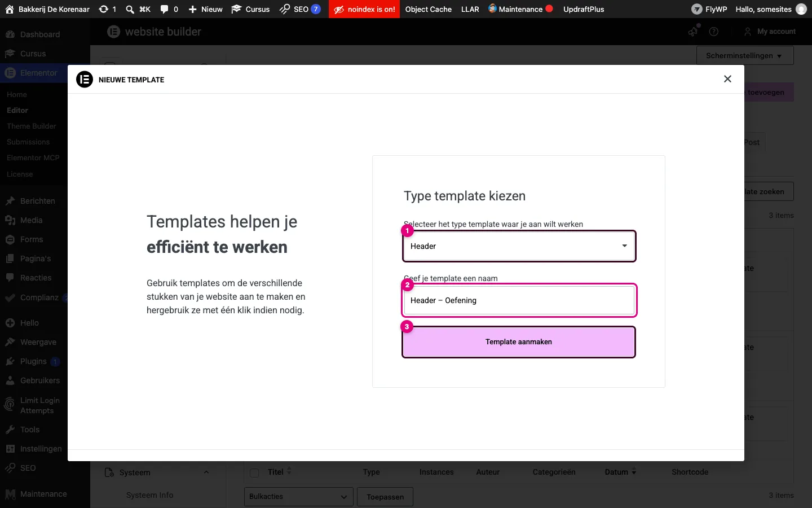Click the Shortcode column header
The height and width of the screenshot is (508, 812).
690,472
